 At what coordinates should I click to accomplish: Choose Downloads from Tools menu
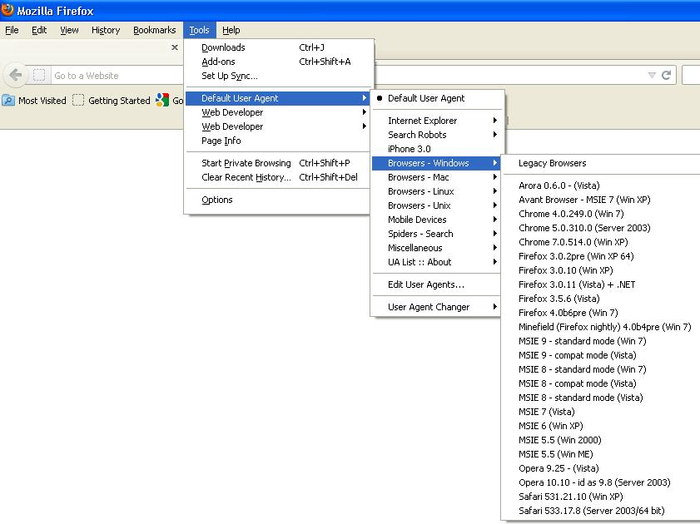pos(278,47)
